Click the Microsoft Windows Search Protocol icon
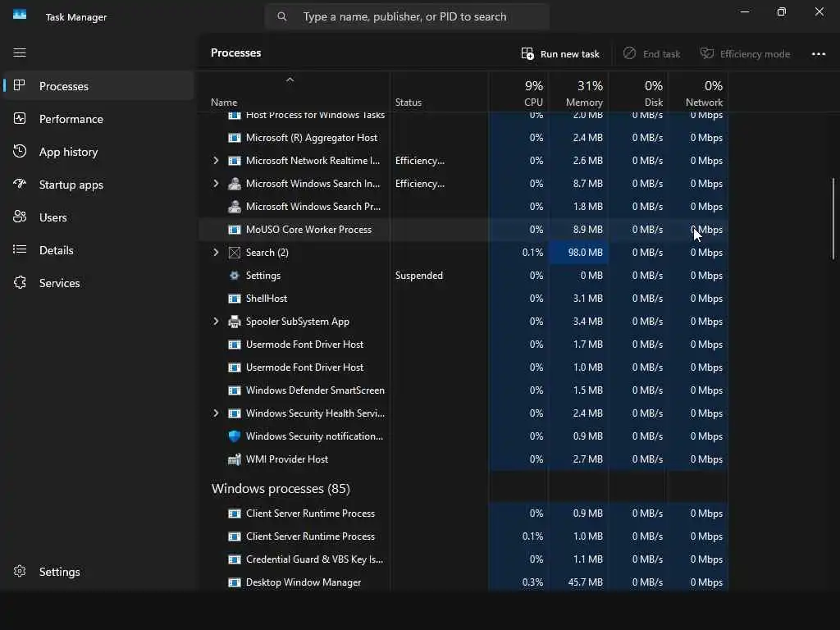Screen dimensions: 840x630 [x=234, y=206]
